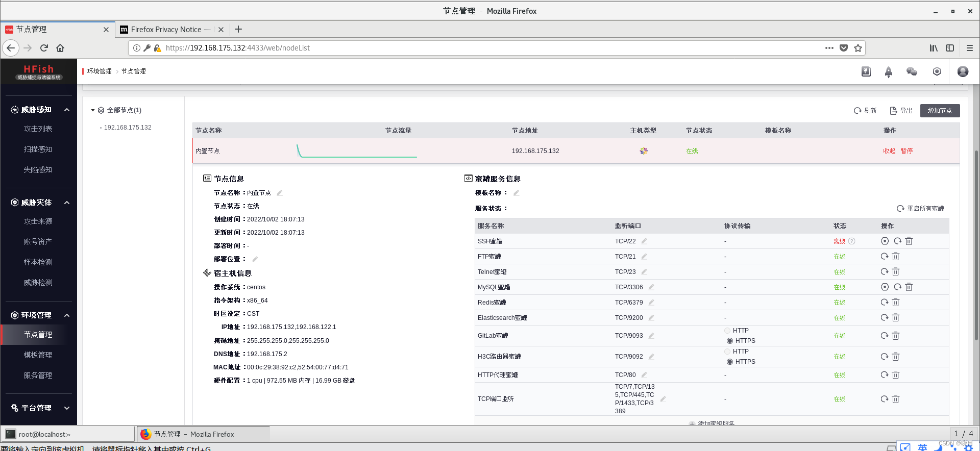This screenshot has height=451, width=980.
Task: Open 模板管理 in the sidebar
Action: pos(38,355)
